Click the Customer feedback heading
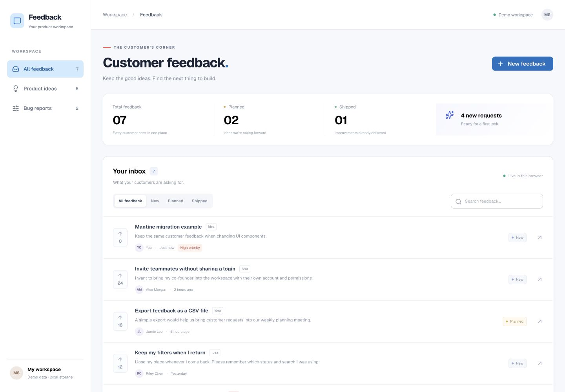This screenshot has width=565, height=392. pyautogui.click(x=166, y=63)
